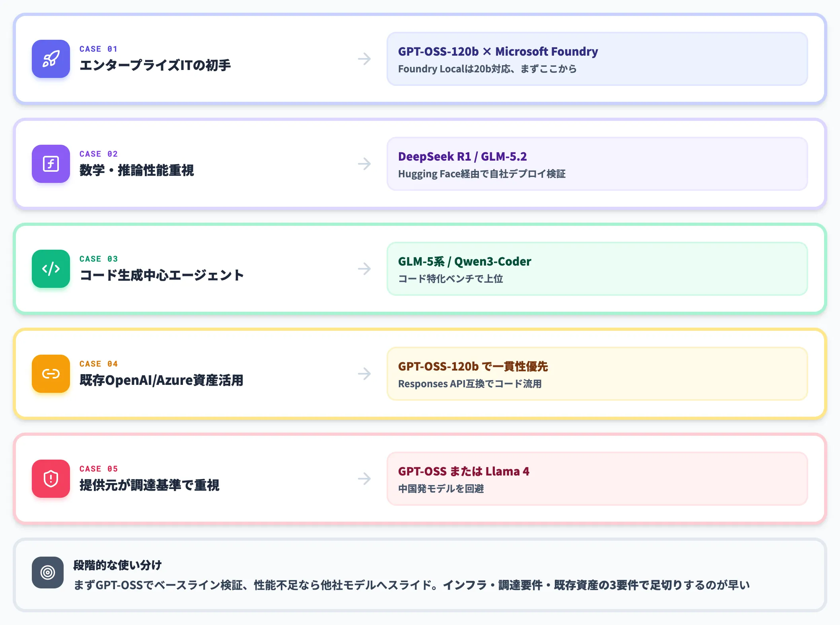Click the shield alert icon for CASE 05
This screenshot has width=840, height=625.
click(x=51, y=479)
